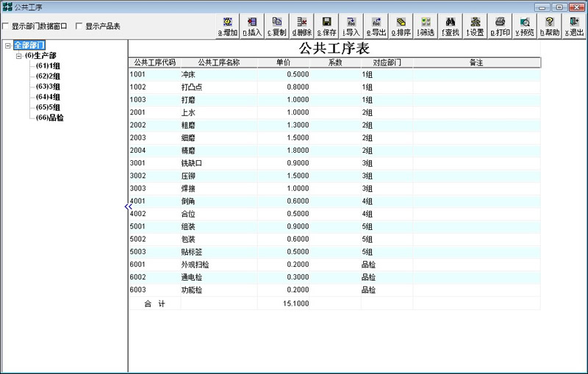The image size is (588, 374).
Task: Click price 0.6000 in 包装 row
Action: pos(284,239)
